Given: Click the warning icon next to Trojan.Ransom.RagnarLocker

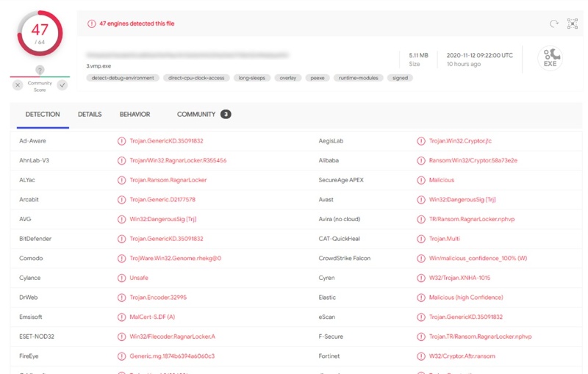Looking at the screenshot, I should (x=122, y=180).
